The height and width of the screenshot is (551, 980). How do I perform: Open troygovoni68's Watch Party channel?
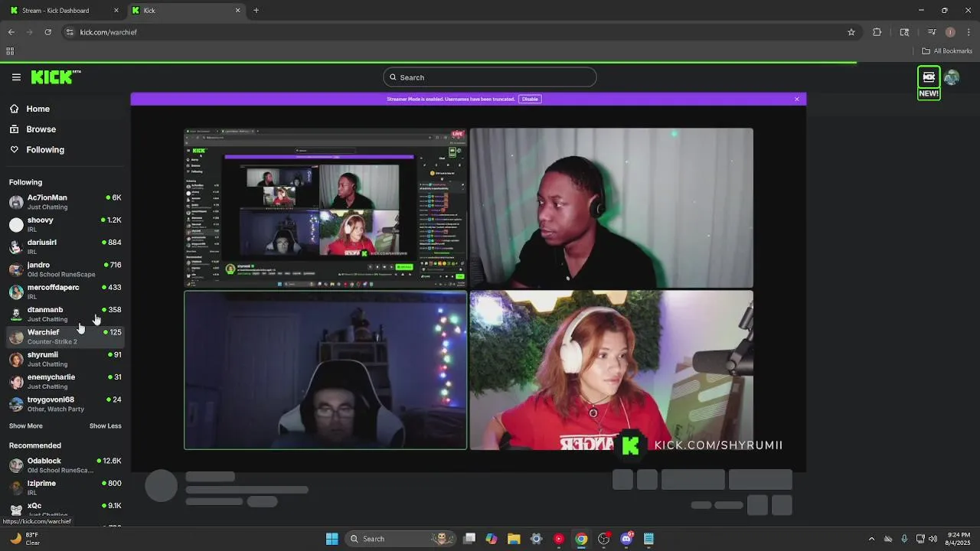[x=65, y=404]
